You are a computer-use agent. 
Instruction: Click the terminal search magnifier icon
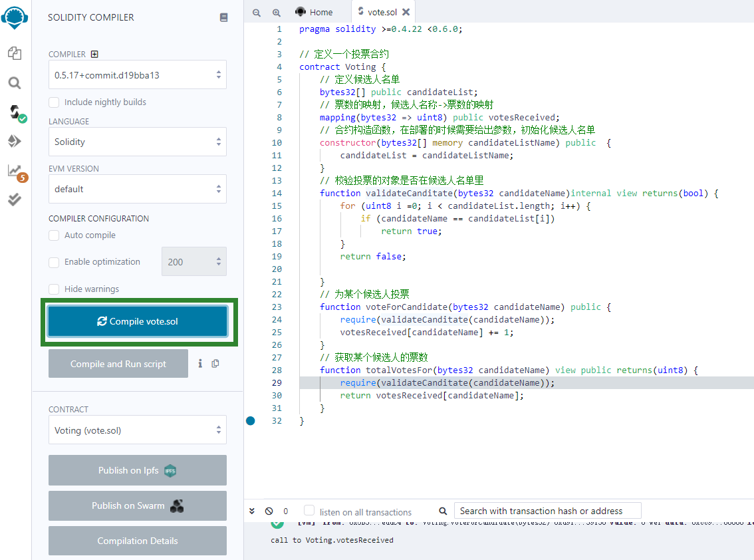pos(443,511)
